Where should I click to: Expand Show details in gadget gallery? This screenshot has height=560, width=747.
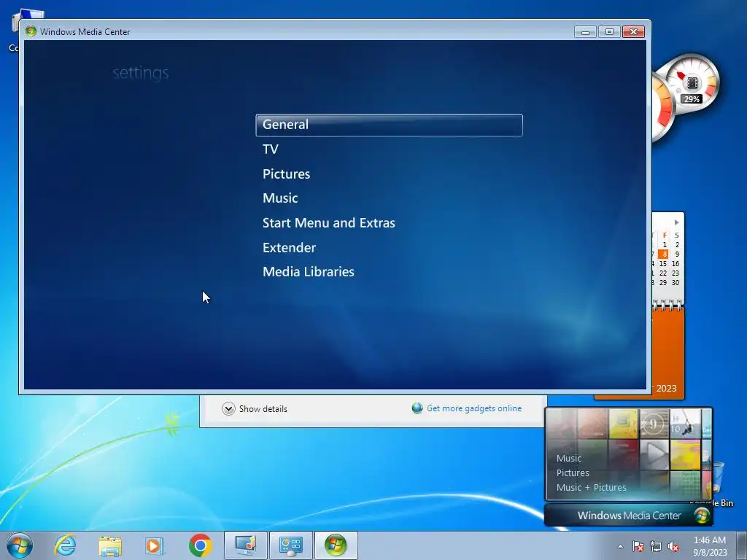pyautogui.click(x=255, y=408)
